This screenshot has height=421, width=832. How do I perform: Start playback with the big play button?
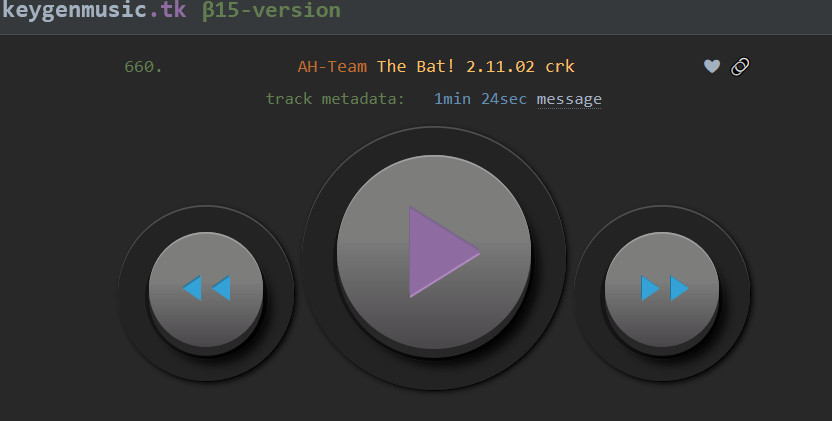(x=434, y=252)
